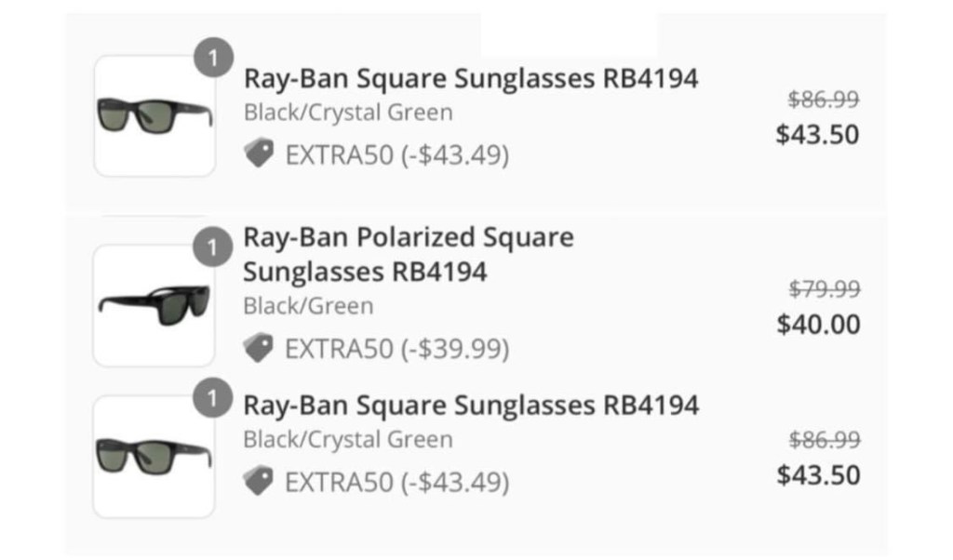
Task: Click the quantity badge on the first sunglasses thumbnail
Action: pos(213,60)
